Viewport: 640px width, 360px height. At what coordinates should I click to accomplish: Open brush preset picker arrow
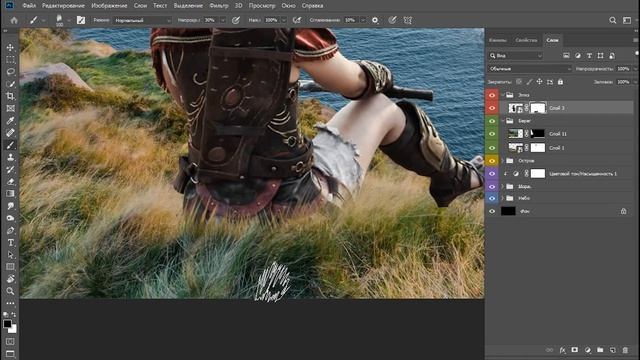pyautogui.click(x=69, y=20)
